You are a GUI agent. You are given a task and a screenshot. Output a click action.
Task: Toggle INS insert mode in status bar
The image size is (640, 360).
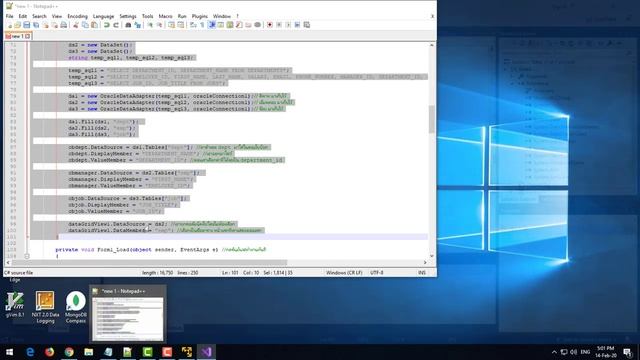pos(422,273)
